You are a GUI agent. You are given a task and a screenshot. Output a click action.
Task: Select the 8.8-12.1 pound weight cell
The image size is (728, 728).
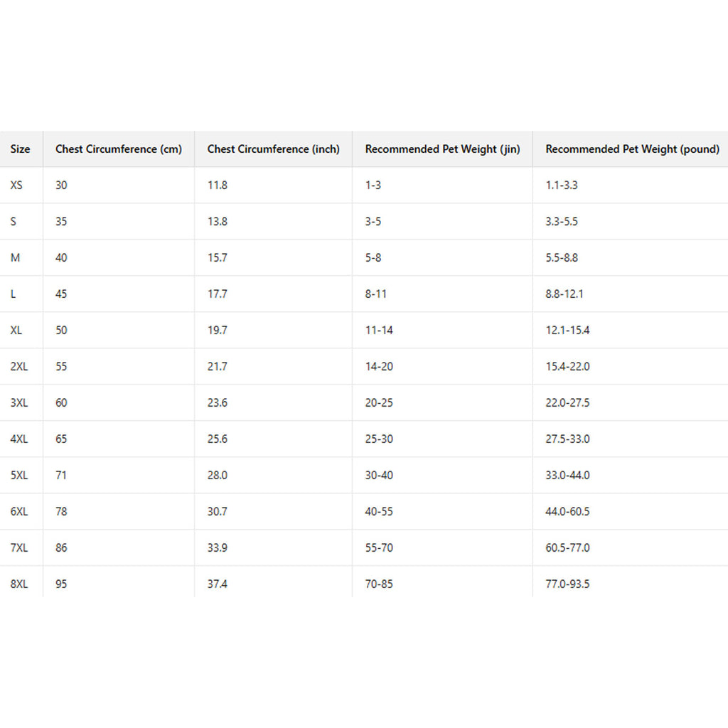564,294
